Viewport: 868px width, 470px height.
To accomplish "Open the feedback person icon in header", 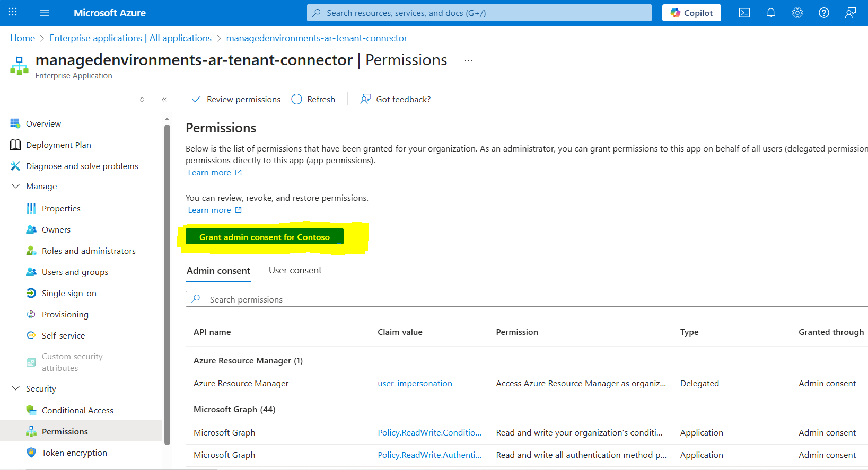I will coord(851,13).
